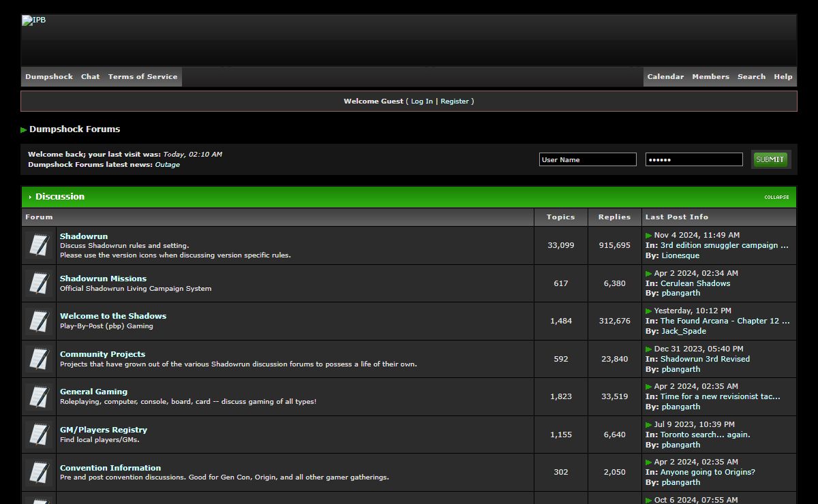The width and height of the screenshot is (818, 504).
Task: Open the Calendar menu item
Action: (665, 77)
